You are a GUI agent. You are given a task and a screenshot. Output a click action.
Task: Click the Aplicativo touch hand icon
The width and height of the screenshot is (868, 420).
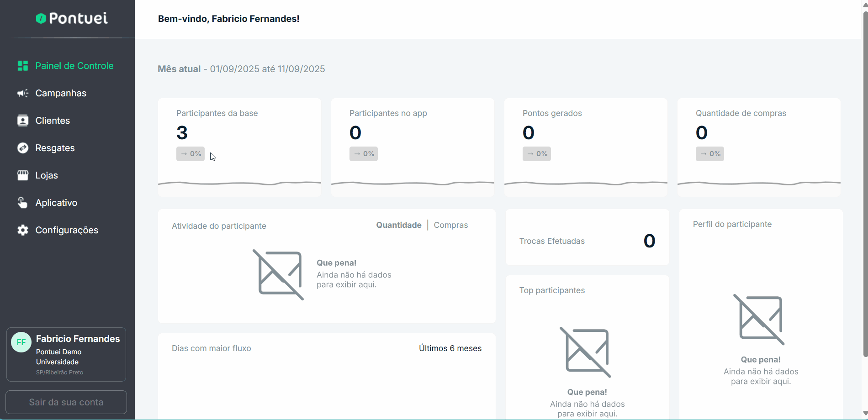tap(22, 203)
